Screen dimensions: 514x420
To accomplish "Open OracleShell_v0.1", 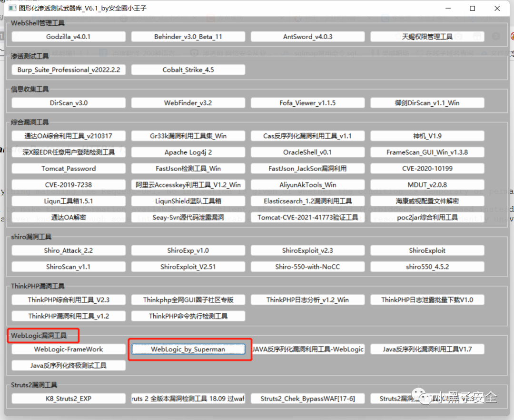I will 308,152.
